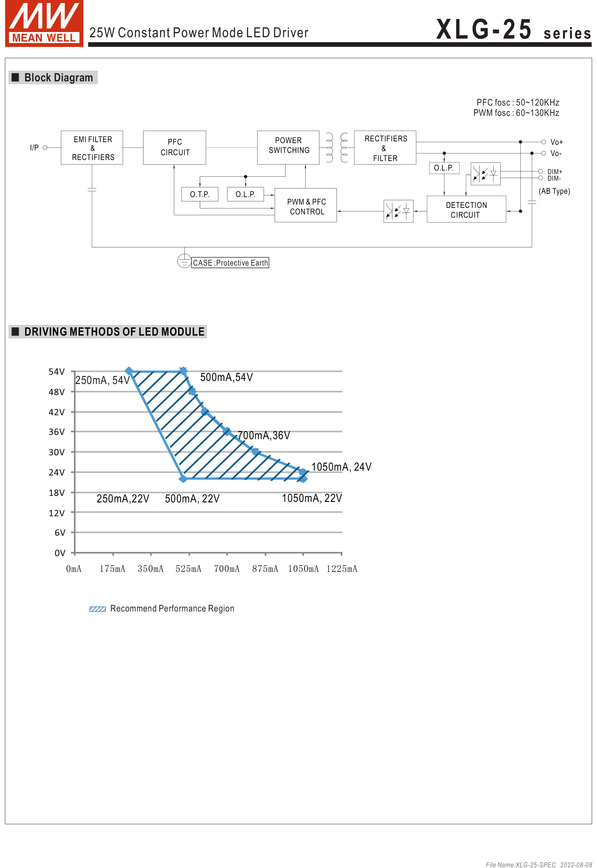
Task: Click the Block Diagram heading
Action: (x=53, y=77)
